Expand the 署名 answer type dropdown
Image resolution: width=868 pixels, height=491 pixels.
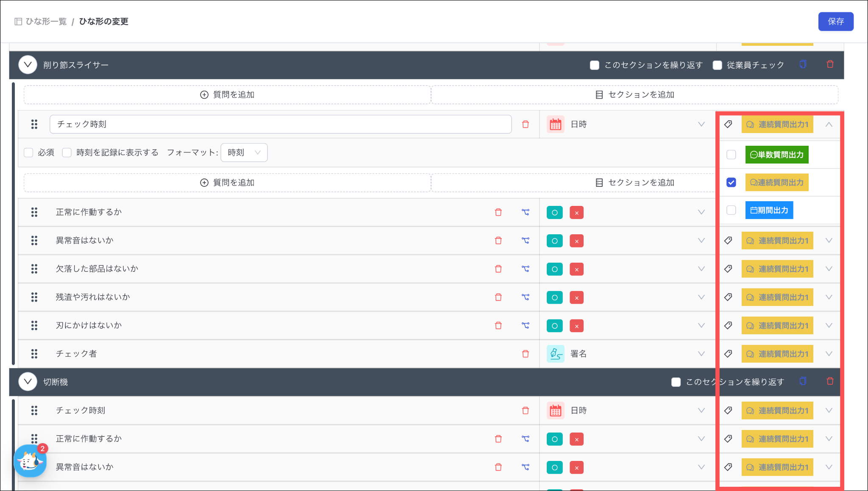coord(701,354)
